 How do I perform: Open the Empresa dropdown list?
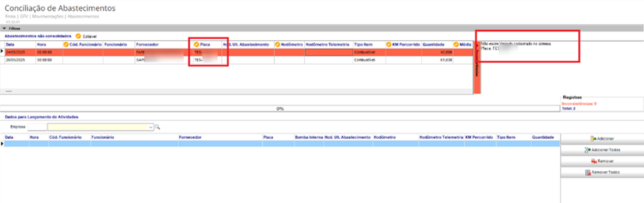(x=151, y=127)
